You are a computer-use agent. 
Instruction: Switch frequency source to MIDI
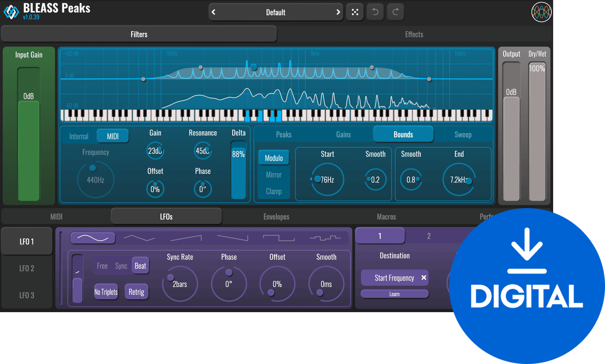pos(113,136)
